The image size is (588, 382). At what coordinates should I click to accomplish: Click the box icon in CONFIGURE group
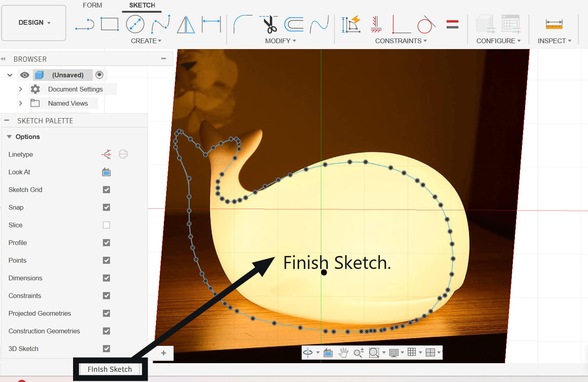tap(485, 24)
